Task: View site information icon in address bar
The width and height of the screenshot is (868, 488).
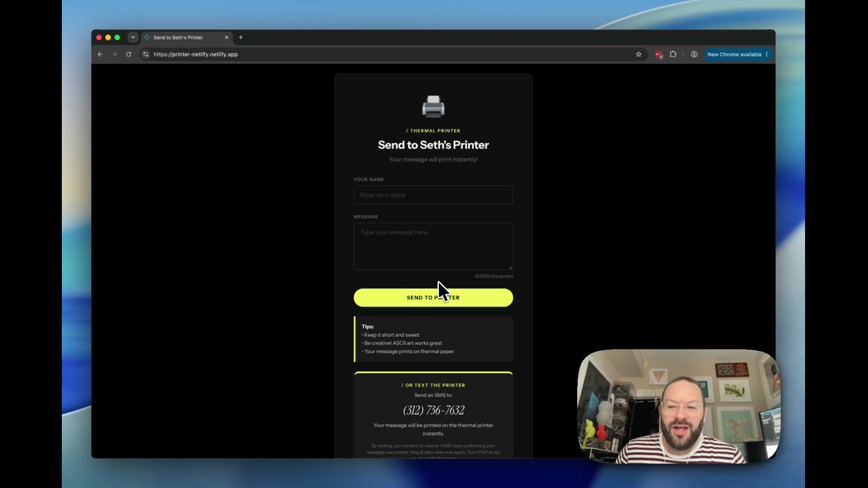Action: point(145,54)
